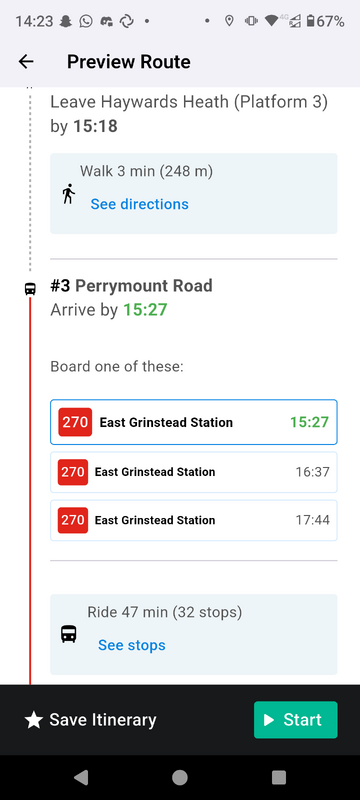Tap the bus icon beside Ride 47 min
Viewport: 360px width, 800px height.
(69, 634)
